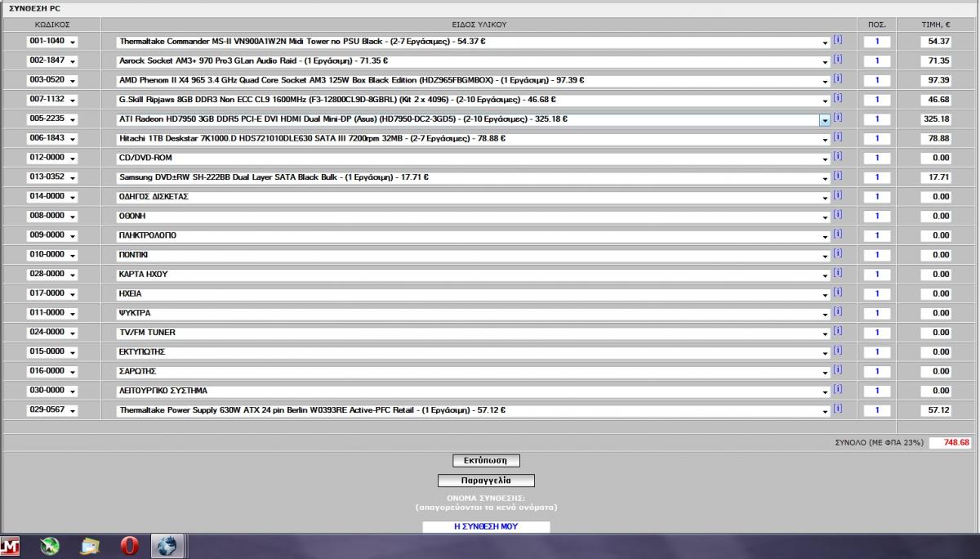Click quantity field for ΕΚΤΥΠΩΤΗΣ row
Image resolution: width=980 pixels, height=559 pixels.
(x=877, y=352)
